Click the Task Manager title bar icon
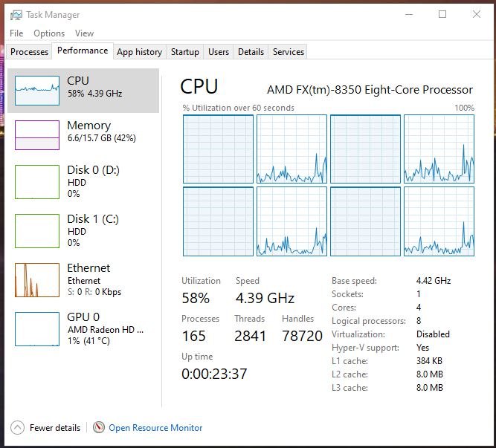Viewport: 496px width, 448px height. point(16,15)
